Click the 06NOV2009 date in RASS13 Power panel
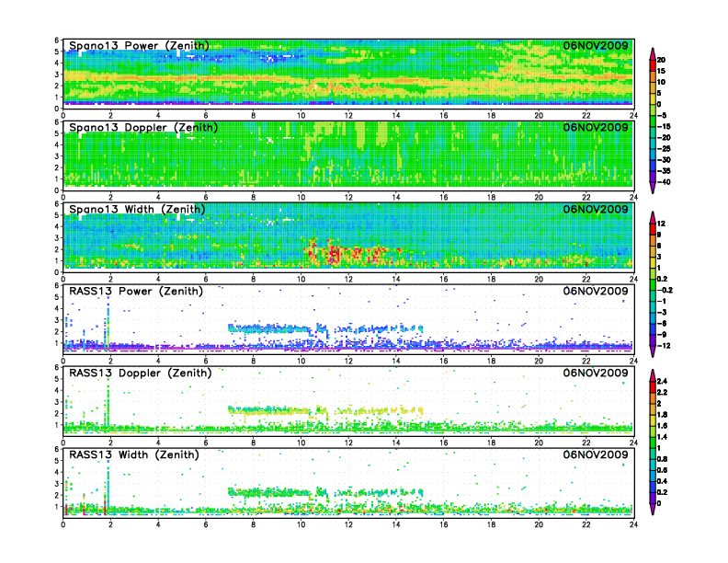 (x=596, y=292)
